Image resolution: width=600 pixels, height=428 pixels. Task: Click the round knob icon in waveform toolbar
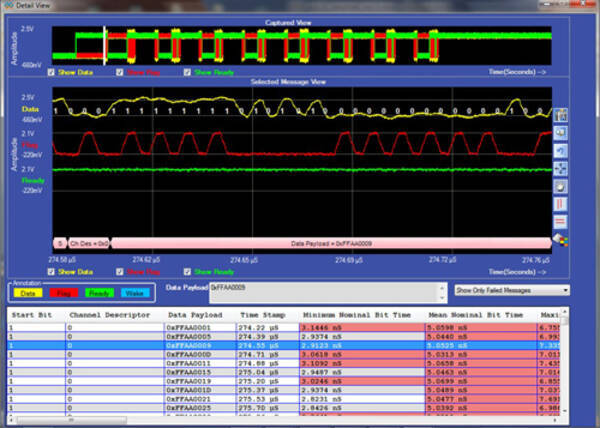(x=559, y=186)
